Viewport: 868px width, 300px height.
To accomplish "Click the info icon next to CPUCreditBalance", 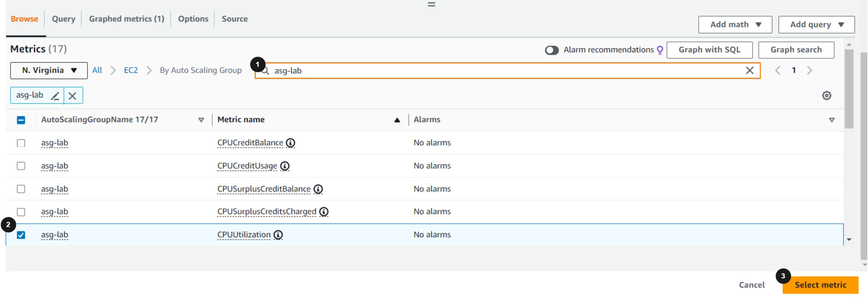I will tap(290, 143).
